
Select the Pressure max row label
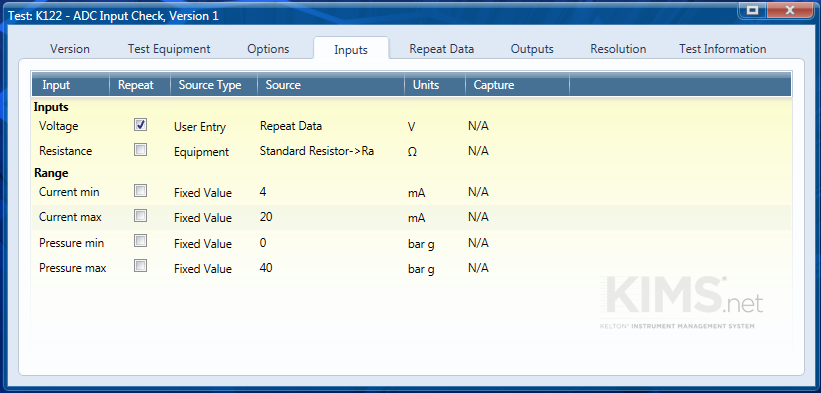72,268
